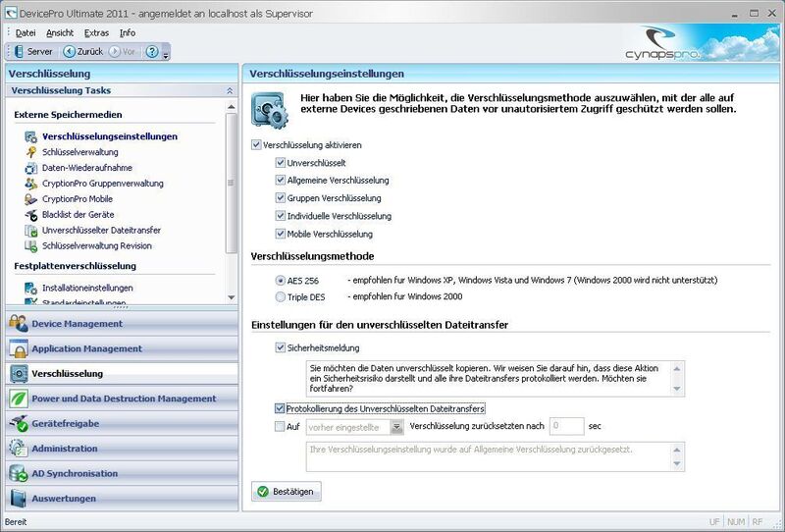This screenshot has width=785, height=532.
Task: Open CryptionPro Gruppenverwaltung in the tree
Action: [103, 184]
